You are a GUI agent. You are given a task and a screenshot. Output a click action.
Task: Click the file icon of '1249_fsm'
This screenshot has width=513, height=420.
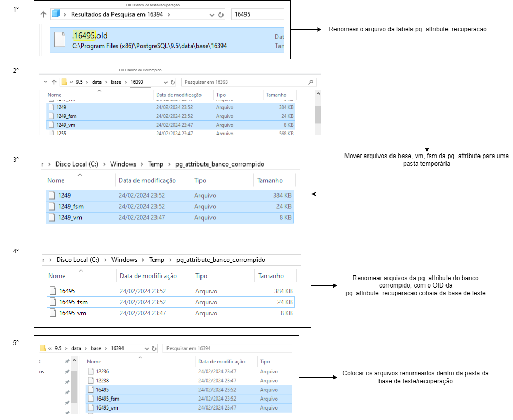[51, 117]
